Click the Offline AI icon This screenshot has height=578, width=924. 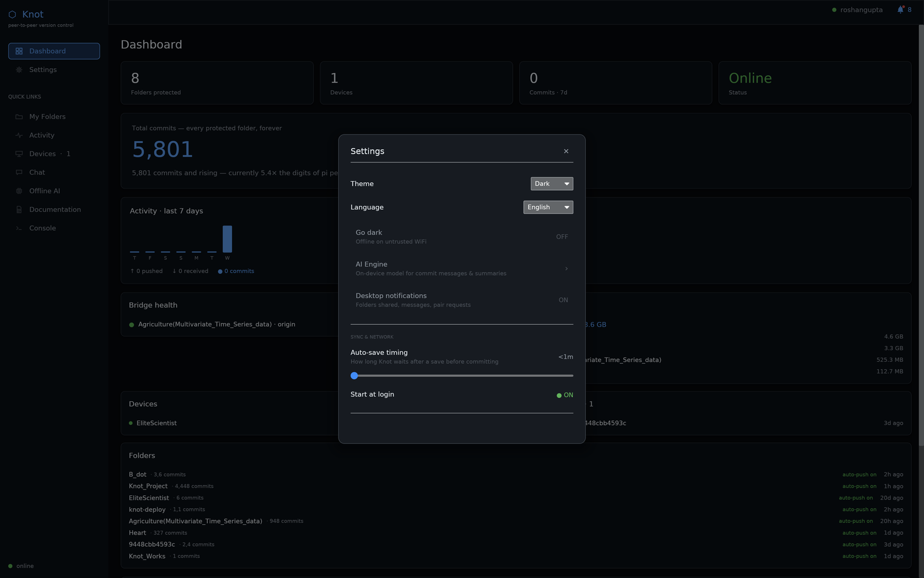point(19,191)
